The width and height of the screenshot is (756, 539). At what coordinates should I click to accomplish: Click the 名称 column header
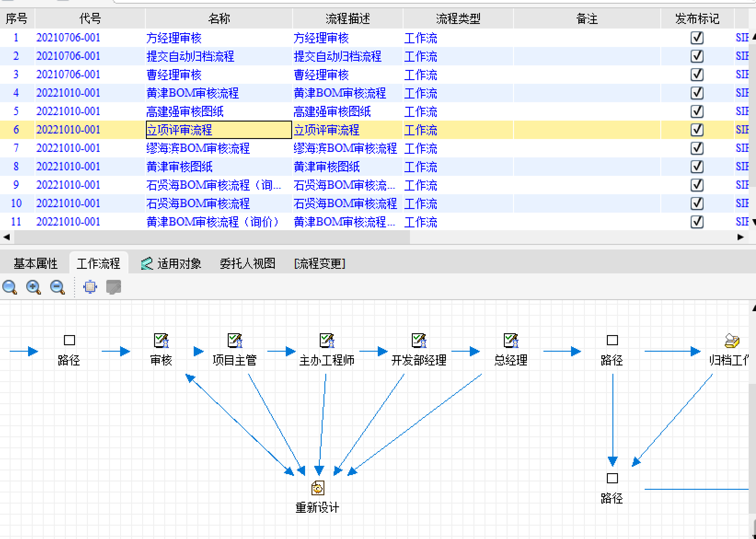[x=219, y=19]
